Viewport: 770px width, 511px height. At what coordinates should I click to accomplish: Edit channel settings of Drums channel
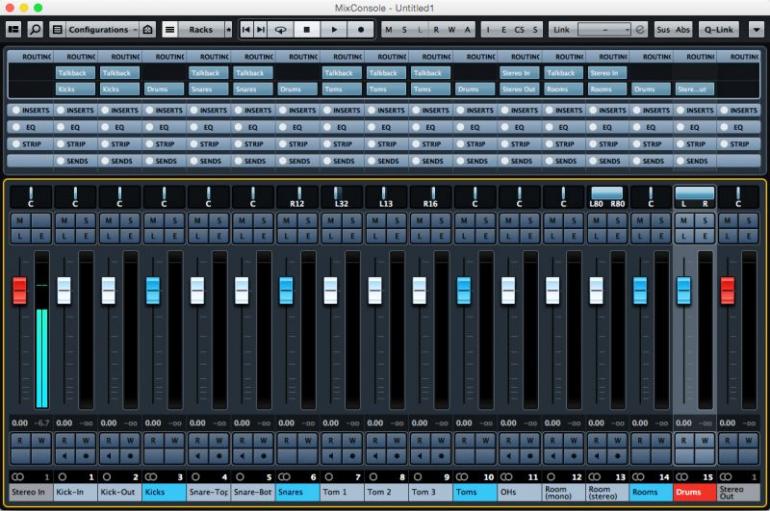tap(705, 236)
